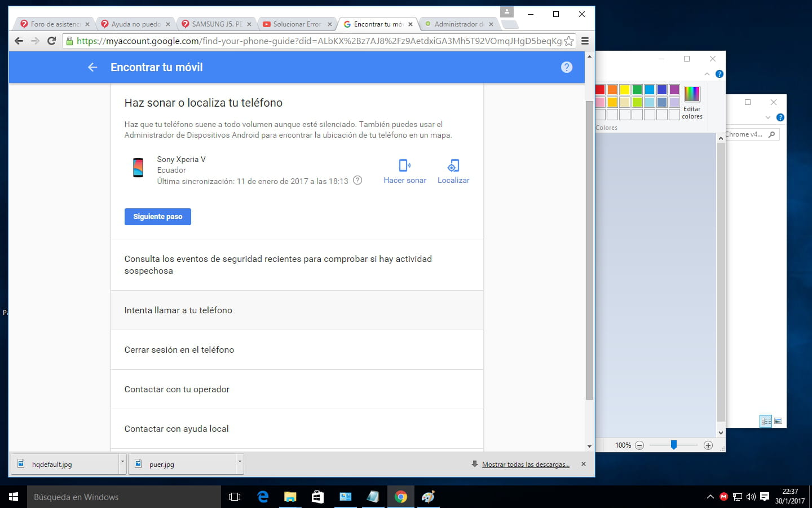Screen dimensions: 812x508
Task: Switch to Solucionar Error YouTube tab
Action: pos(297,24)
